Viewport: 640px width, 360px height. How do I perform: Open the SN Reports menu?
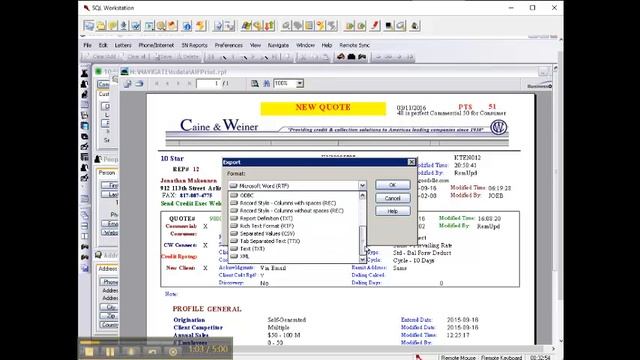coord(194,45)
